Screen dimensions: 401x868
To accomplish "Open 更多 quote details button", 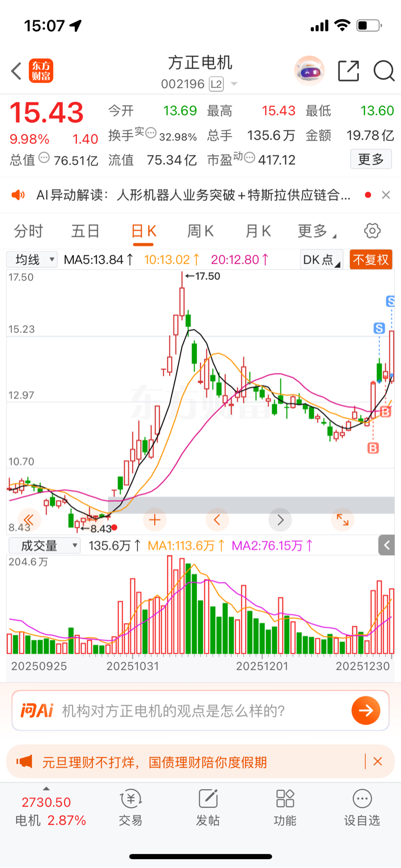I will 371,159.
